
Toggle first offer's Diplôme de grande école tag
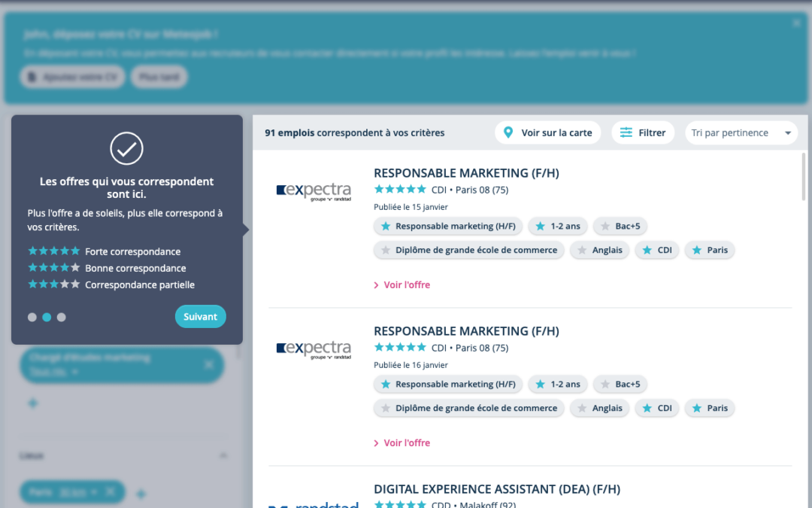[469, 251]
